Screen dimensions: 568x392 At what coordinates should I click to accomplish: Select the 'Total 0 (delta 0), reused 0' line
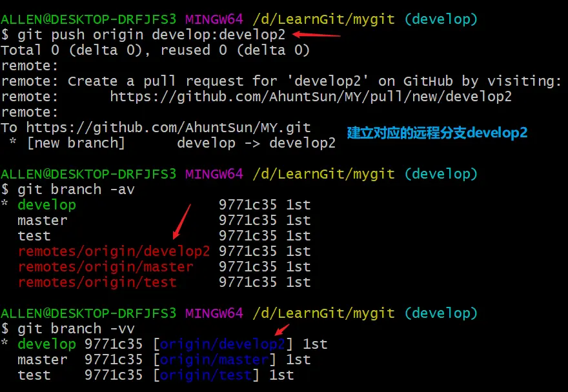[x=155, y=50]
